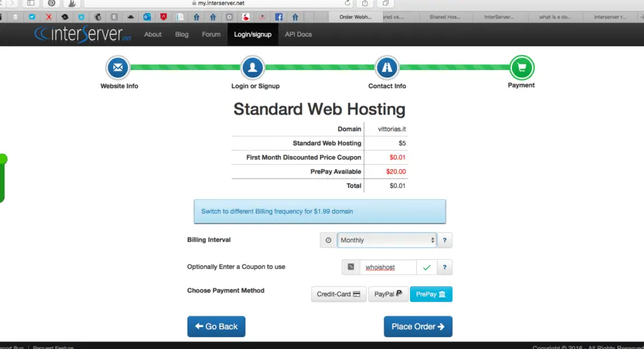Click the $5 Standard Web Hosting price
The width and height of the screenshot is (644, 349).
pyautogui.click(x=402, y=143)
